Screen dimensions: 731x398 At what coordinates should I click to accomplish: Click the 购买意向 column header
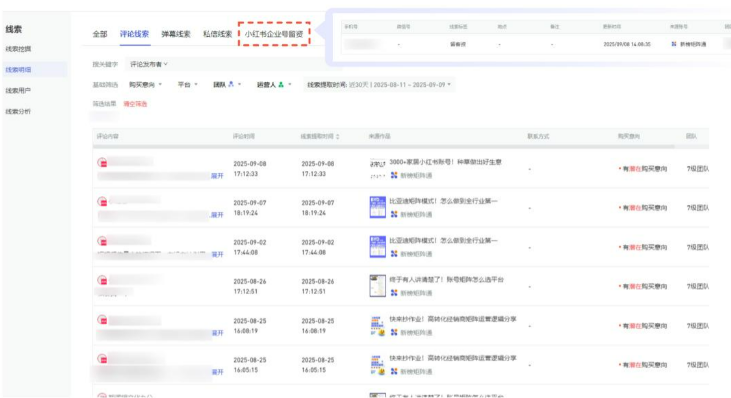click(629, 137)
